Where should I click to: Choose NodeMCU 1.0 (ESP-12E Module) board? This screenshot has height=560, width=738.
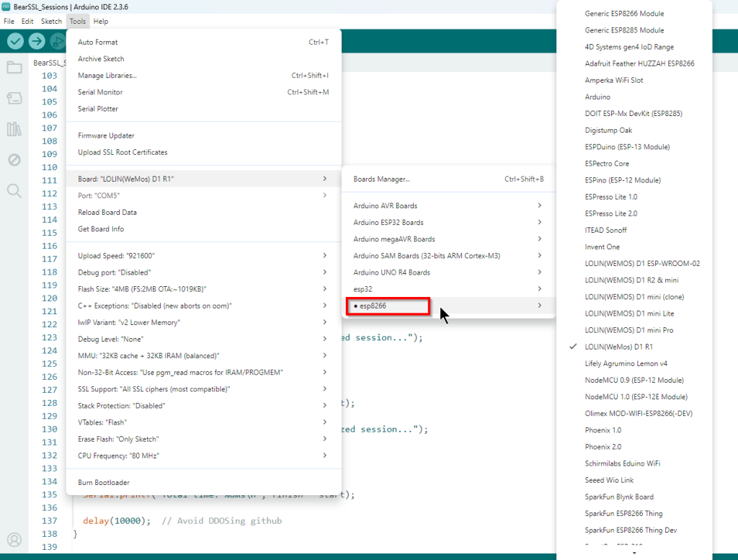pyautogui.click(x=636, y=396)
